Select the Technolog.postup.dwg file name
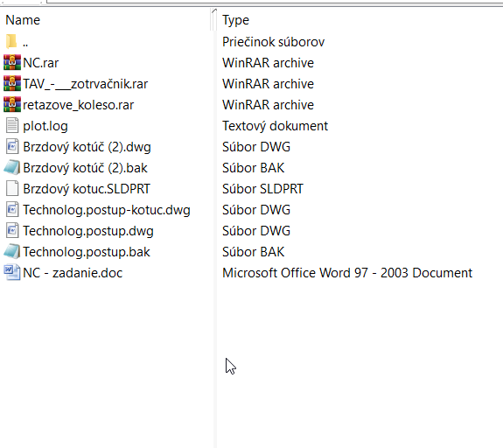 point(88,231)
